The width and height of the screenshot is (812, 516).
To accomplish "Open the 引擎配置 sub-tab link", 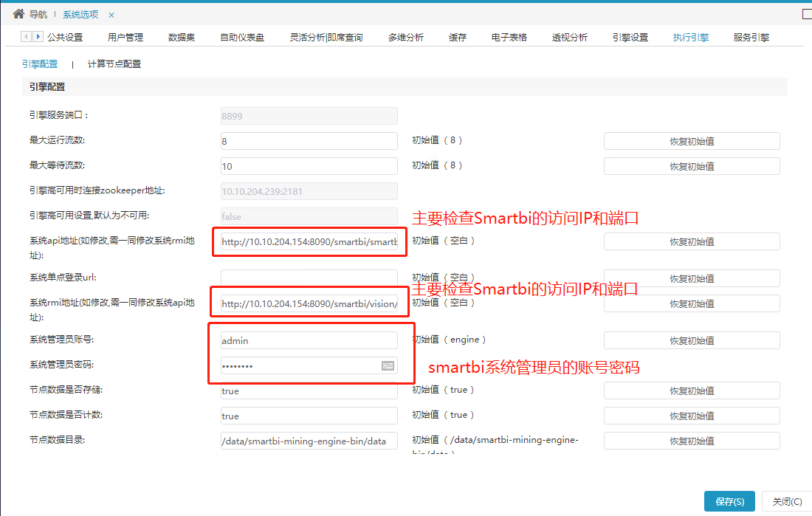I will point(40,63).
